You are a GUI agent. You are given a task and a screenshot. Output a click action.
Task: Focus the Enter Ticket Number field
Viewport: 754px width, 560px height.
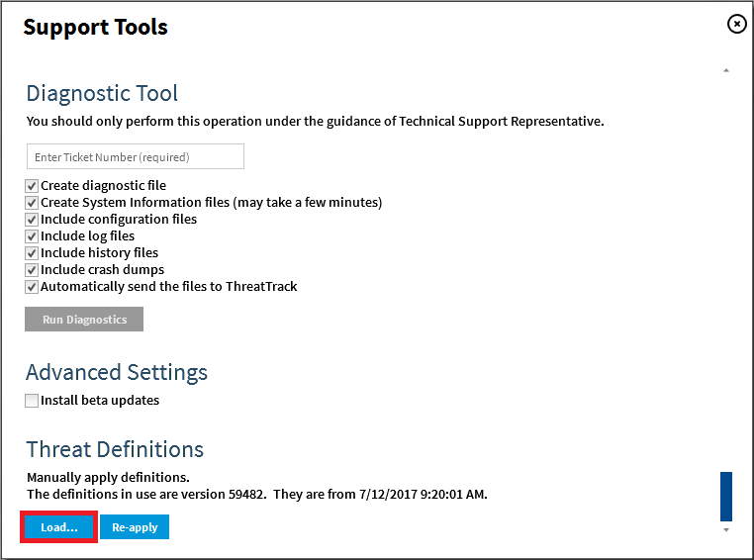click(135, 156)
